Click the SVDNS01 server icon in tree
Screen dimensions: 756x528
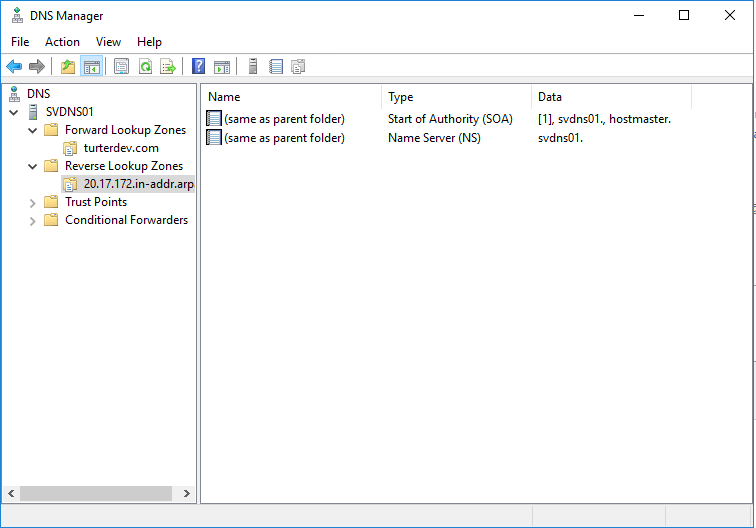[x=33, y=112]
